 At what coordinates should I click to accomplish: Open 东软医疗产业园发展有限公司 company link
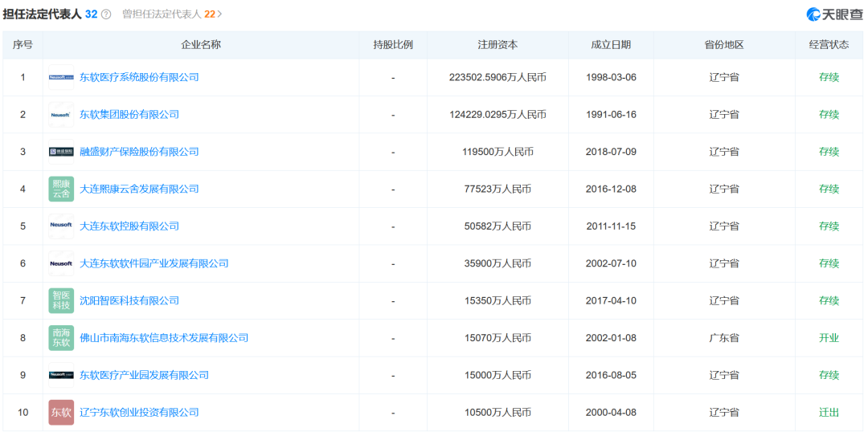(x=144, y=375)
